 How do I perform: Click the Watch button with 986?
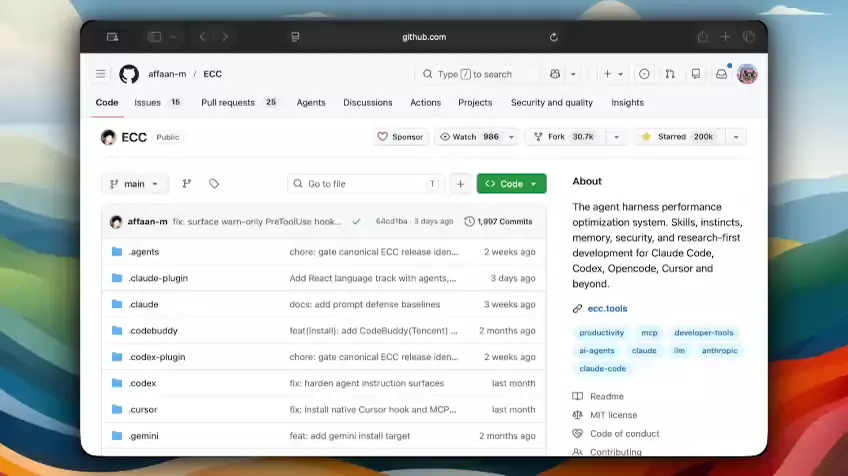[469, 137]
